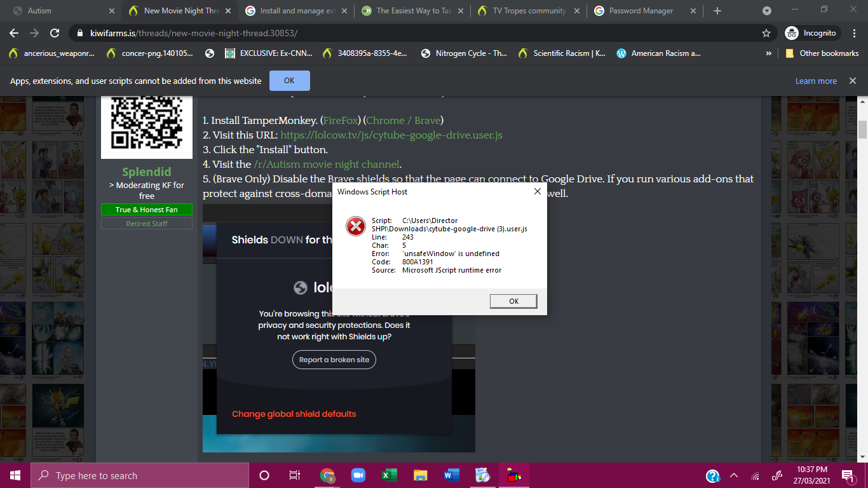Open the 3408395a-8355-4e bookmark
The width and height of the screenshot is (868, 488).
365,53
